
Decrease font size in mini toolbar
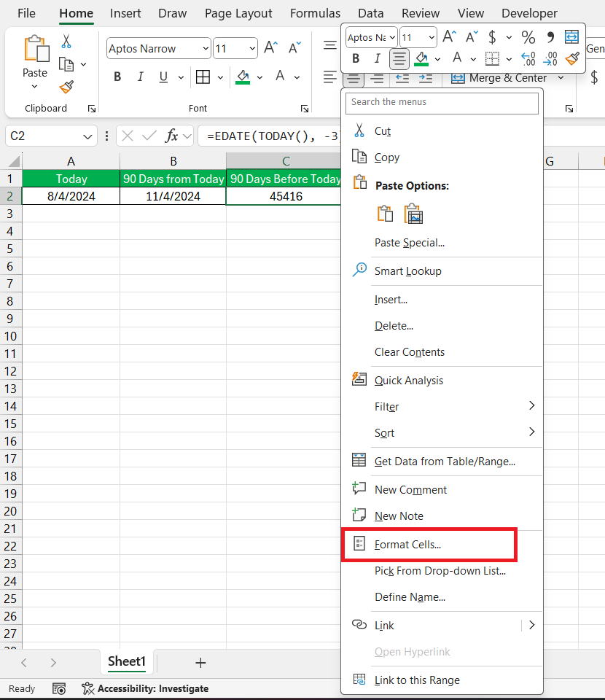click(472, 36)
